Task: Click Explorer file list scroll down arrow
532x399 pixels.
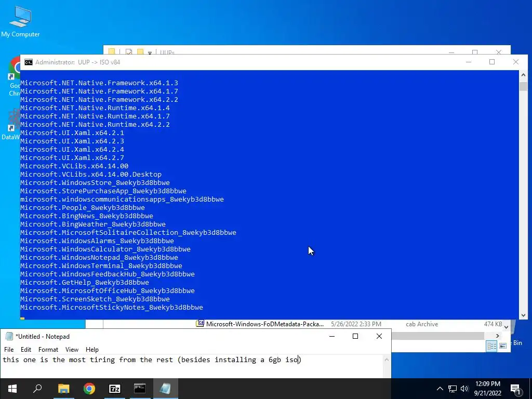Action: click(x=506, y=327)
